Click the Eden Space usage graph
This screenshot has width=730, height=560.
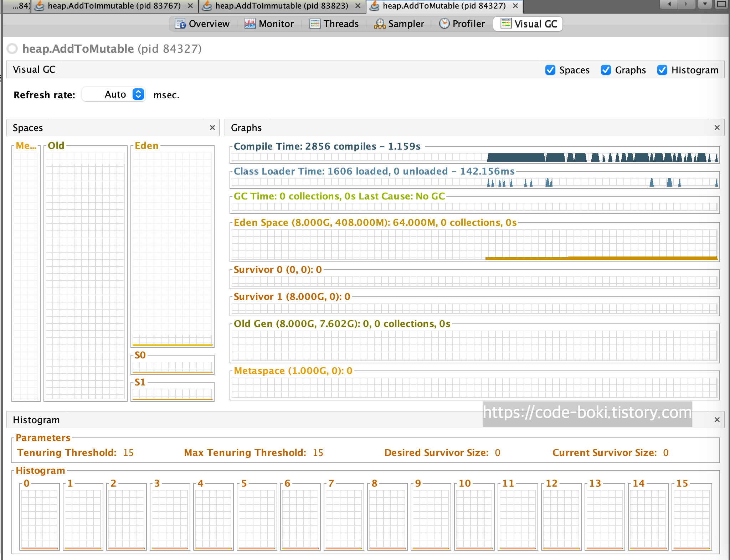click(x=474, y=244)
